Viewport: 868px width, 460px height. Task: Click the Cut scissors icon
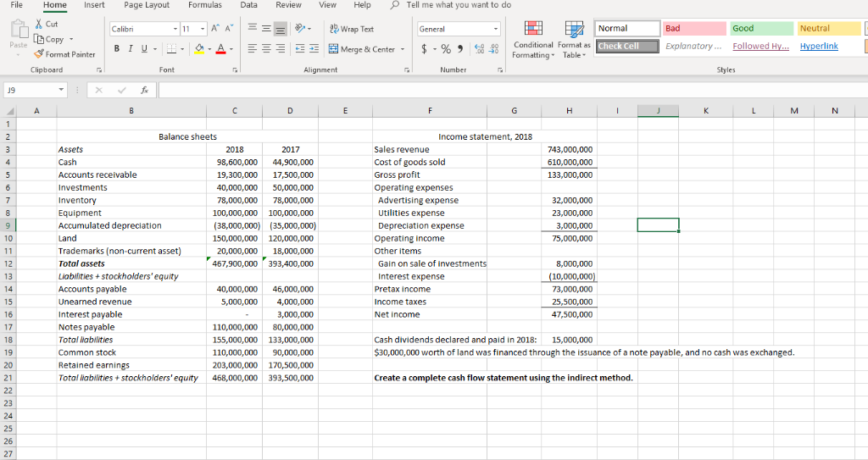pos(39,24)
